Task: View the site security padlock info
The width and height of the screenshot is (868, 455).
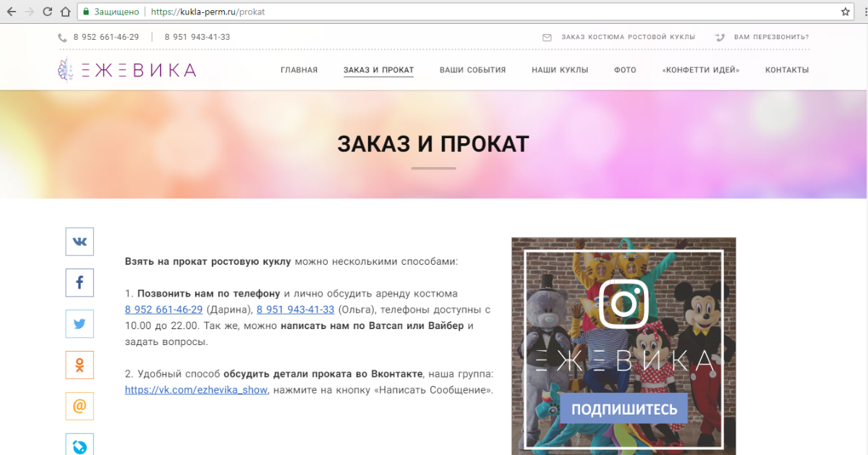Action: (x=86, y=12)
